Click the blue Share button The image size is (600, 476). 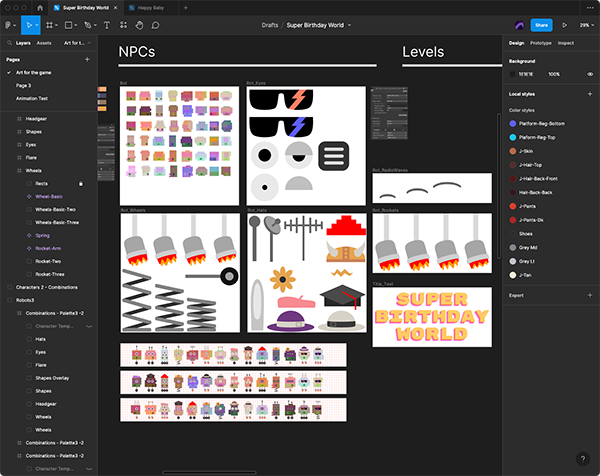coord(541,25)
